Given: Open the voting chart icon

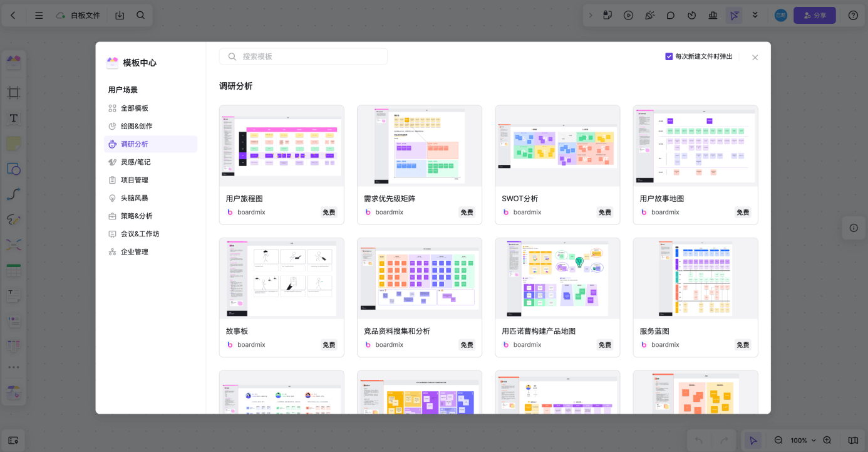Looking at the screenshot, I should tap(713, 15).
